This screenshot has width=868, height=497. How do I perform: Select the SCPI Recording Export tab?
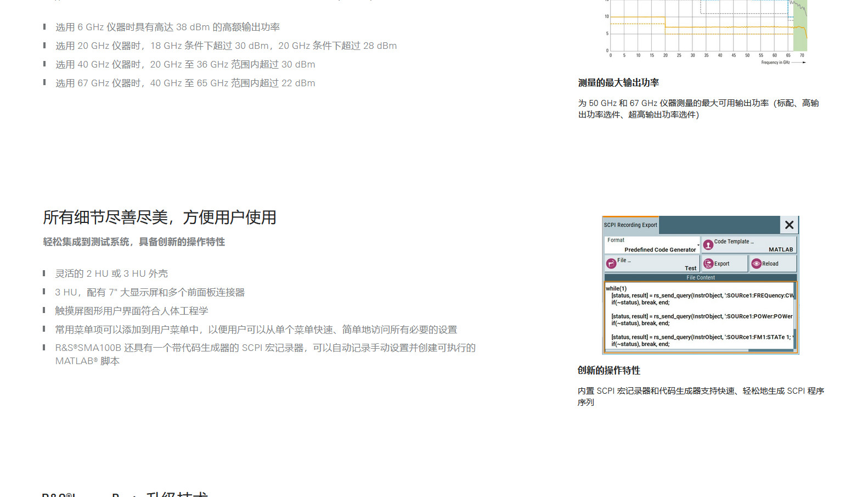(630, 225)
